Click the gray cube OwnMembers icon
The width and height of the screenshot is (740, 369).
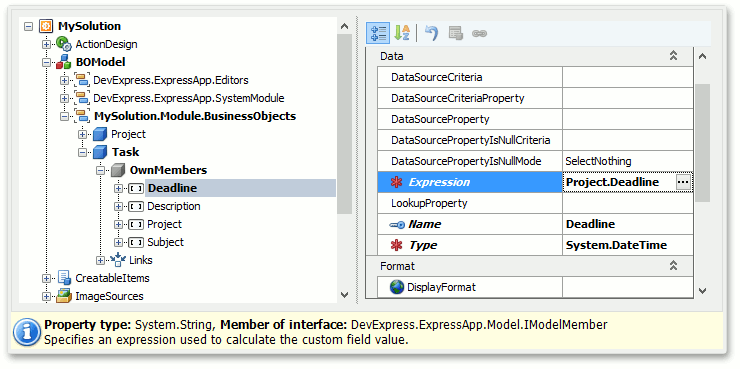click(x=118, y=170)
